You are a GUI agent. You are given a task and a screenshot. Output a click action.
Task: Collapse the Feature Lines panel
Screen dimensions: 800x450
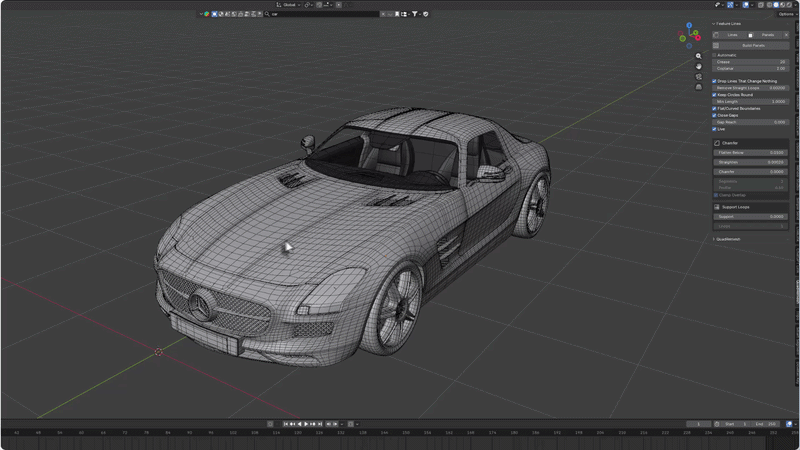coord(714,23)
